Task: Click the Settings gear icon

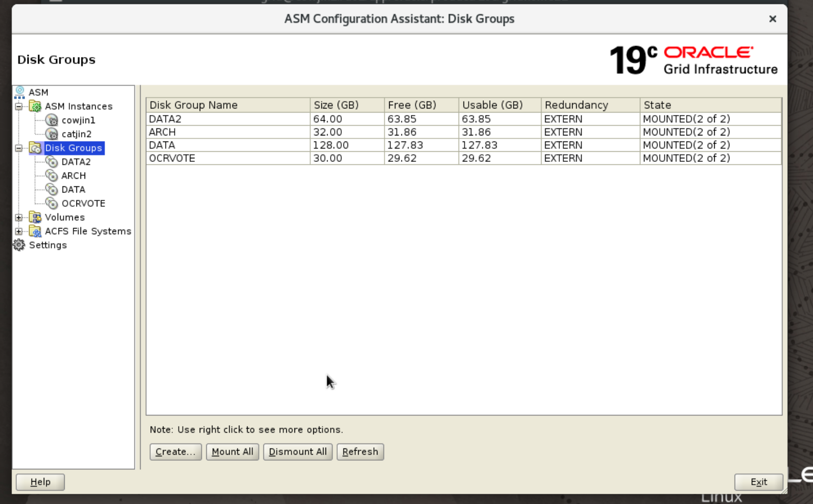Action: pyautogui.click(x=19, y=245)
